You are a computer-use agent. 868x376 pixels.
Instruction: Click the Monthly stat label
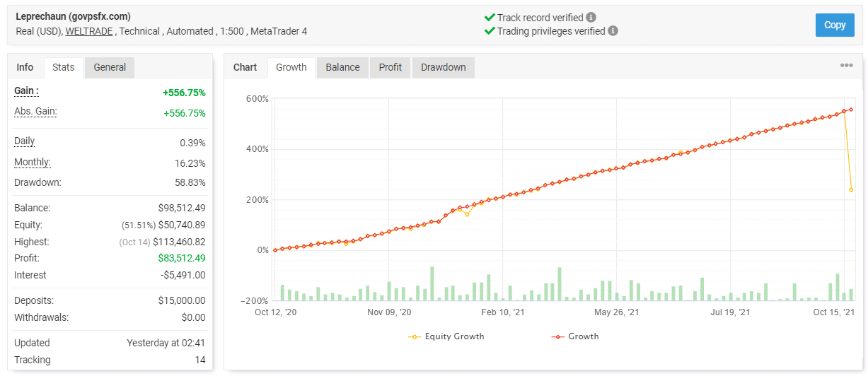click(x=32, y=163)
